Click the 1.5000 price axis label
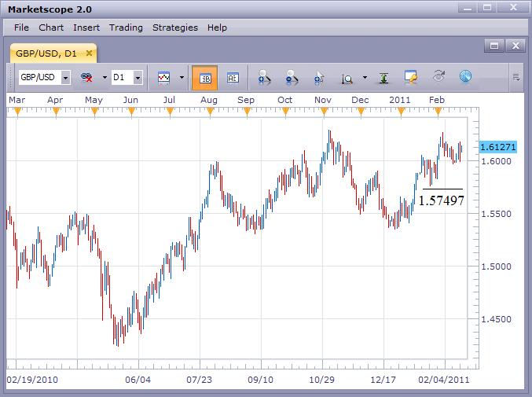Viewport: 532px width, 397px height. 496,267
